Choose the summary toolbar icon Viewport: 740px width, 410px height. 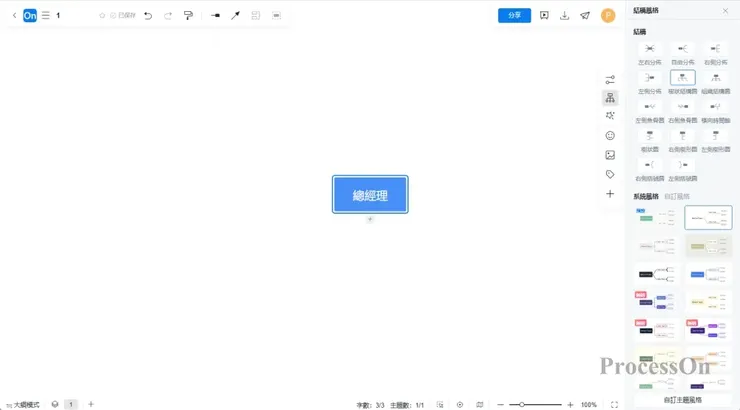coord(255,16)
